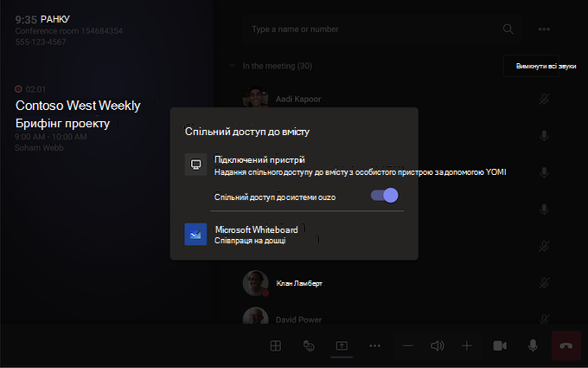The width and height of the screenshot is (588, 368).
Task: Select Клан Ламберт participant name
Action: 299,283
